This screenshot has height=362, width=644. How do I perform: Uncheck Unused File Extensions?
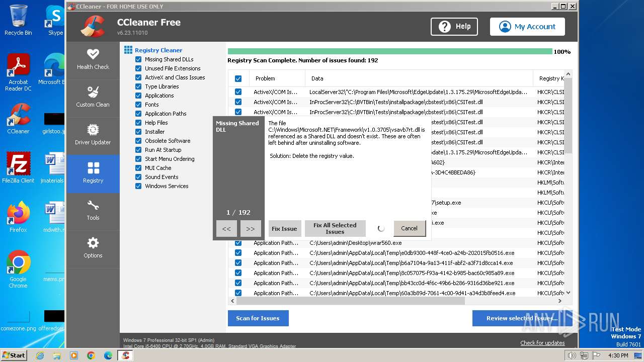[x=138, y=68]
